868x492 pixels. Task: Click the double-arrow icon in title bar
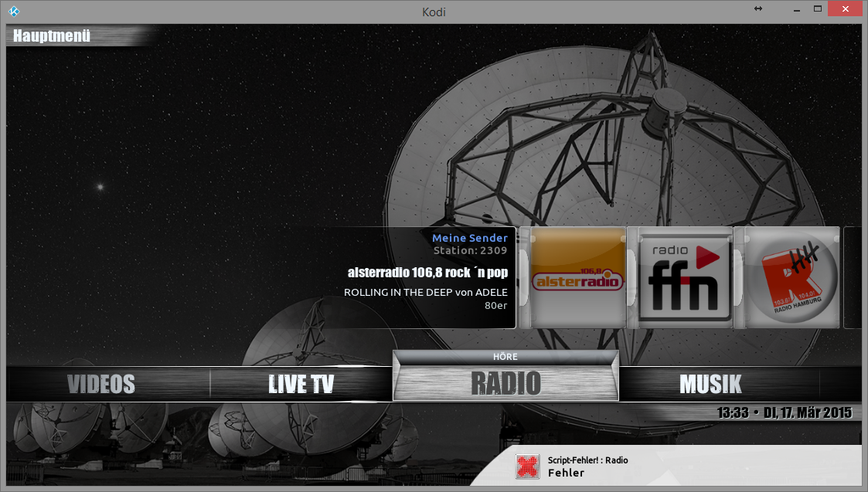(757, 8)
